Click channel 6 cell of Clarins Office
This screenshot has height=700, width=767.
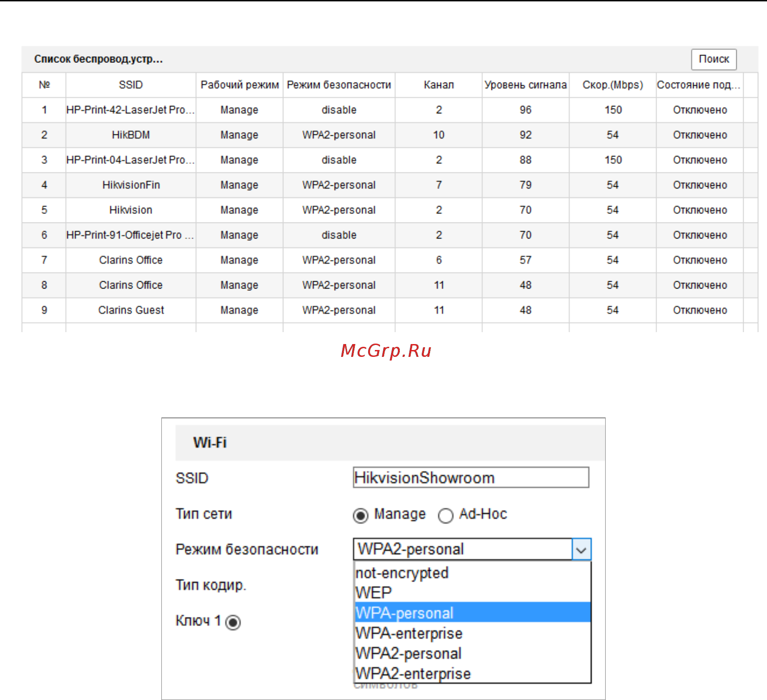pos(439,260)
